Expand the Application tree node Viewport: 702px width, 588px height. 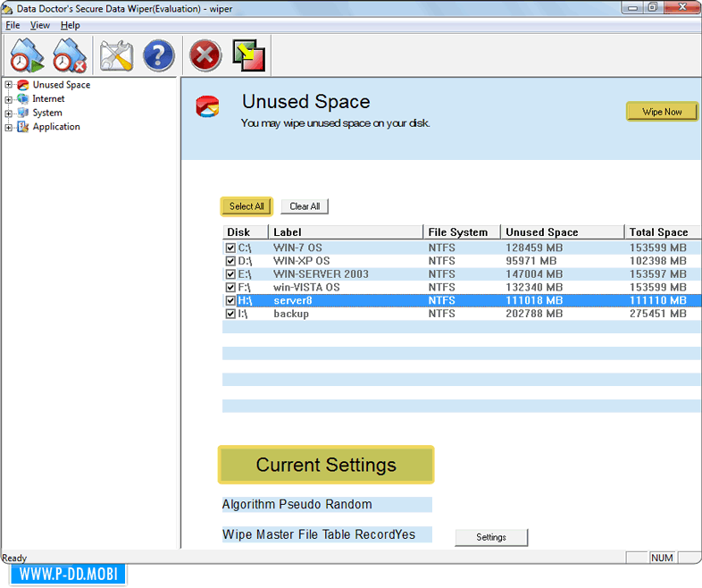point(8,128)
